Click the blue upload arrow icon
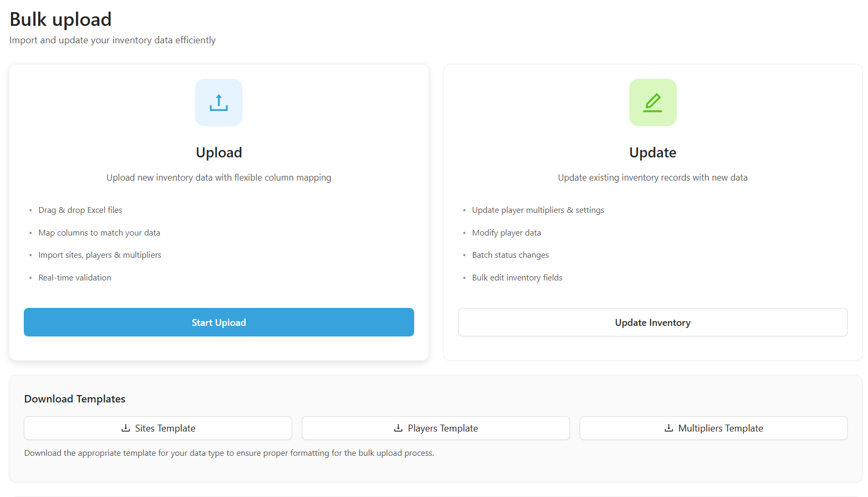868x497 pixels. pyautogui.click(x=219, y=102)
